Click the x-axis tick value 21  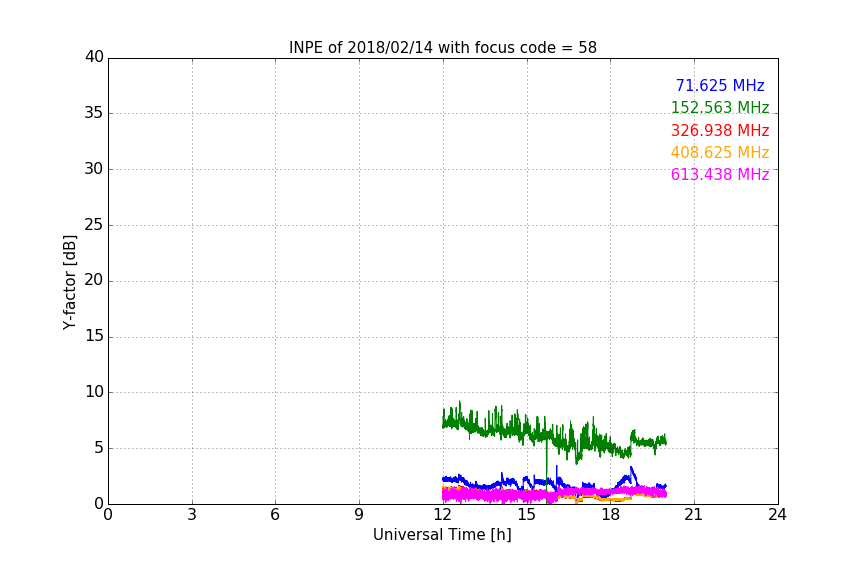pyautogui.click(x=694, y=515)
